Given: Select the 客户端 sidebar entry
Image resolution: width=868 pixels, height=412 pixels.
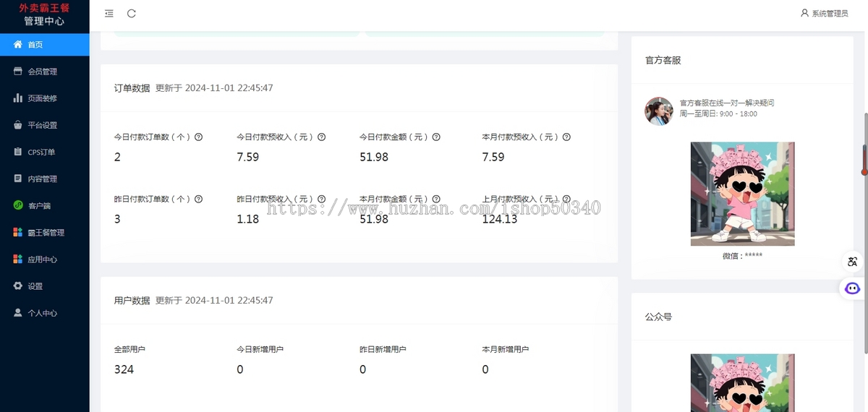Looking at the screenshot, I should (45, 205).
